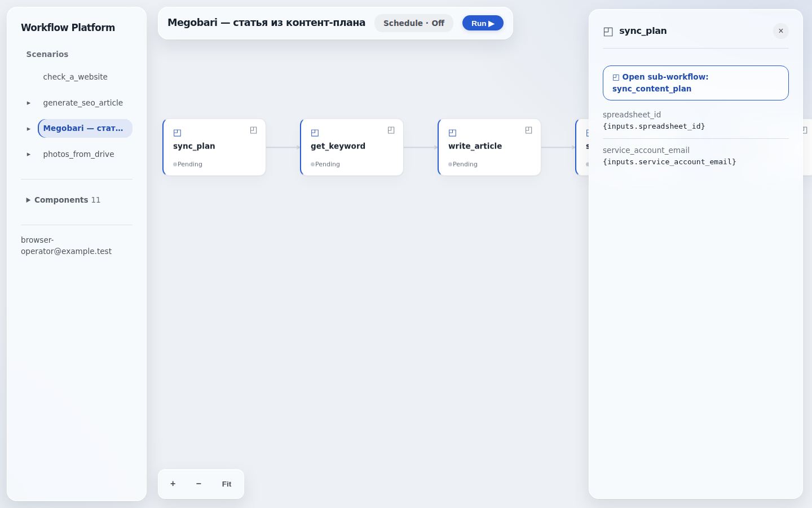This screenshot has width=812, height=508.
Task: Click the sync_plan panel header icon
Action: click(x=608, y=32)
